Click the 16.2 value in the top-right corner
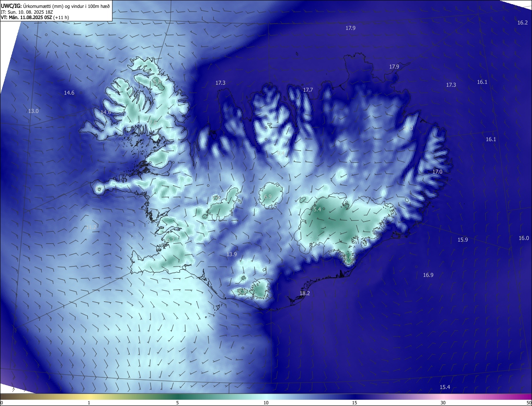 522,23
